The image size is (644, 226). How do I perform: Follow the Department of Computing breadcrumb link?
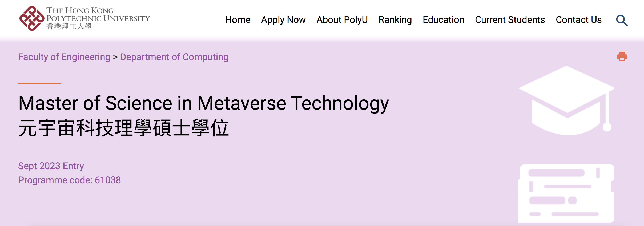click(x=174, y=57)
